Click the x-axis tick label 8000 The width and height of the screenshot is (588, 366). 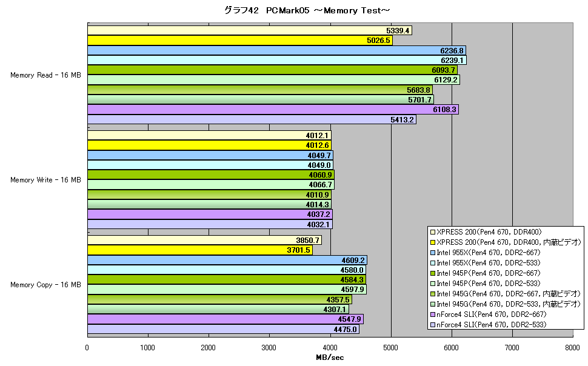click(572, 348)
